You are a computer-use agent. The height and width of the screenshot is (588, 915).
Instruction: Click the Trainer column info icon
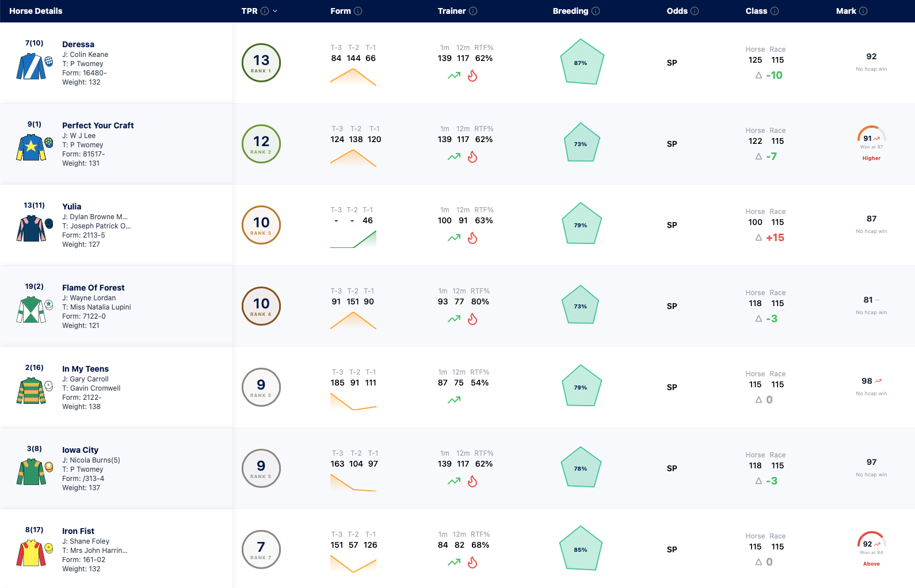473,11
